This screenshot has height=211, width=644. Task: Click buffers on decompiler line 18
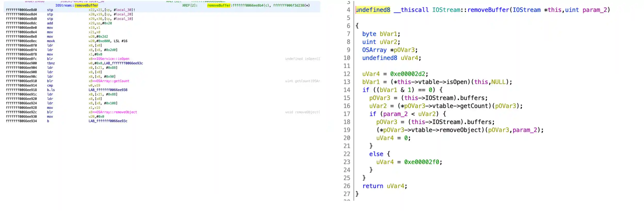(x=479, y=122)
